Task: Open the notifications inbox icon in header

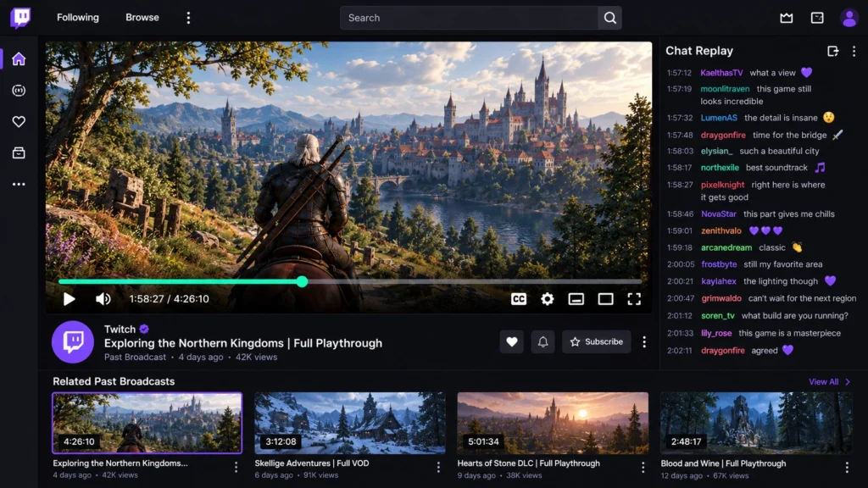Action: click(817, 18)
